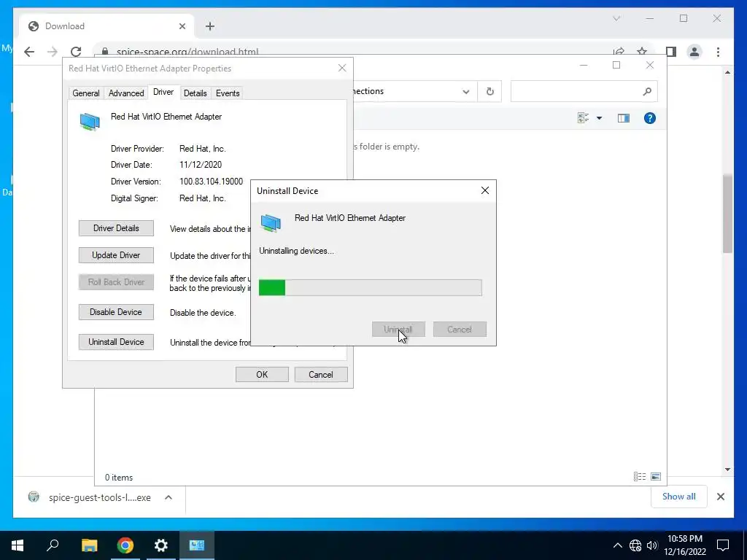Click Explorer search magnifier icon
Viewport: 747px width, 560px height.
coord(647,91)
